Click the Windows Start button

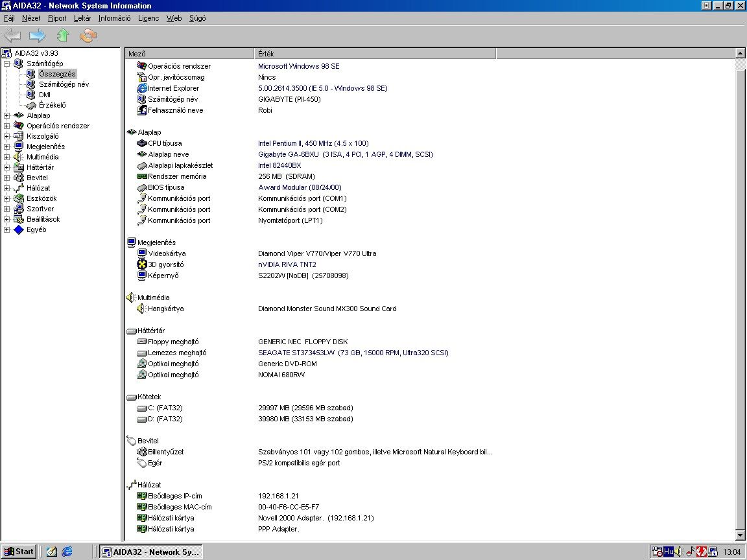click(x=18, y=552)
